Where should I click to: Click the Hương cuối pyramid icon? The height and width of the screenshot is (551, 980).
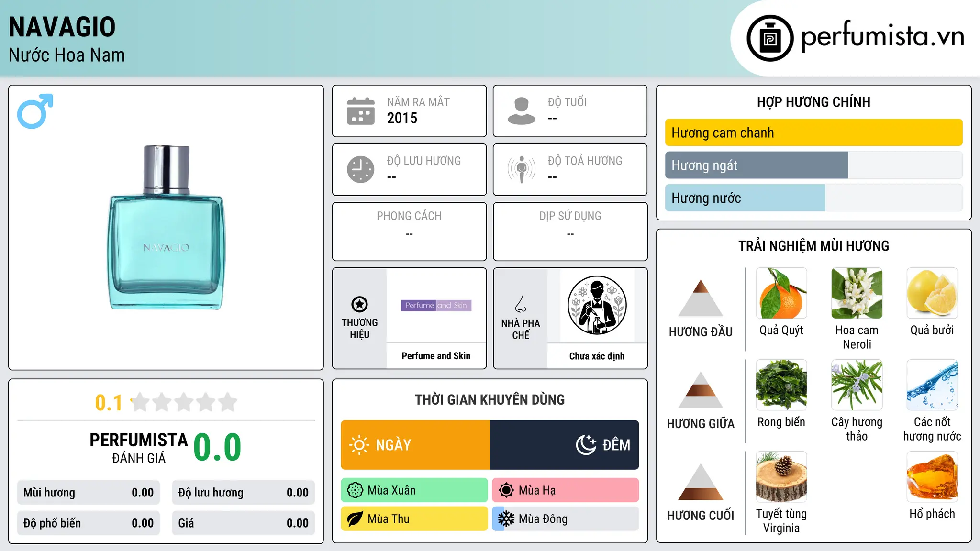pyautogui.click(x=701, y=482)
